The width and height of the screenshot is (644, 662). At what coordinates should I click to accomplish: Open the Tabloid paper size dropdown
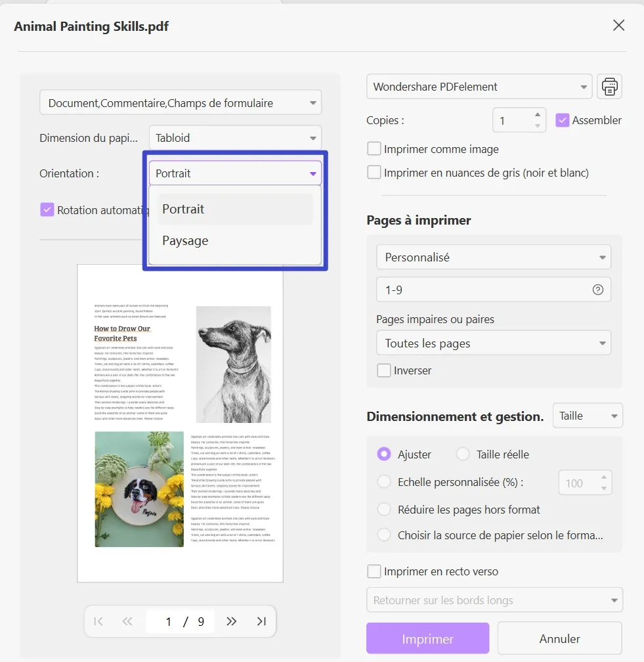[234, 137]
